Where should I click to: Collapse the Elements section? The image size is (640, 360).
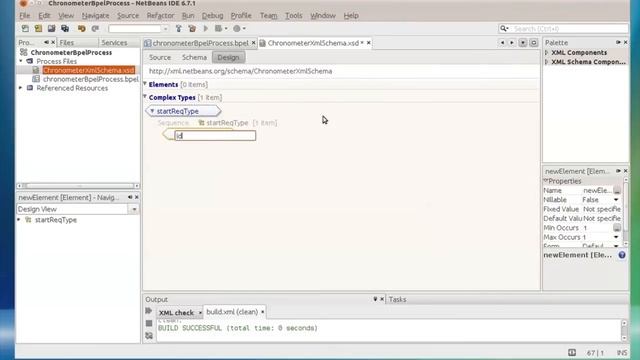(x=145, y=84)
